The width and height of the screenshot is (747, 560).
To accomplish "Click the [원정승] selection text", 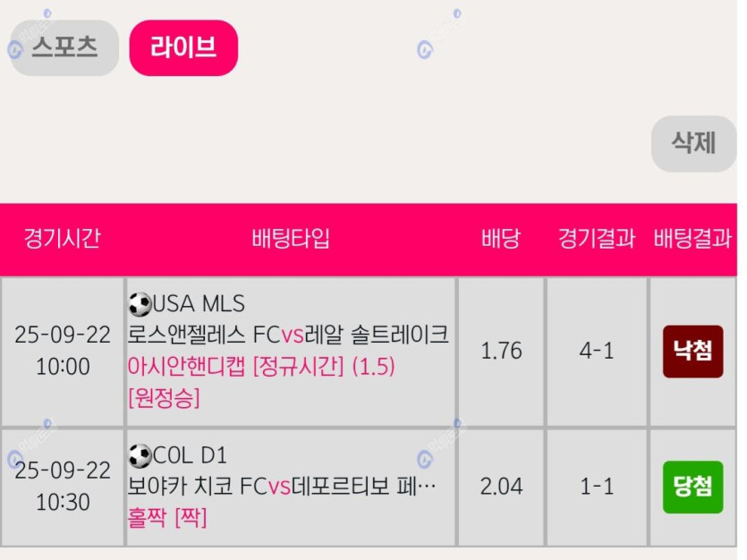I will (x=164, y=398).
